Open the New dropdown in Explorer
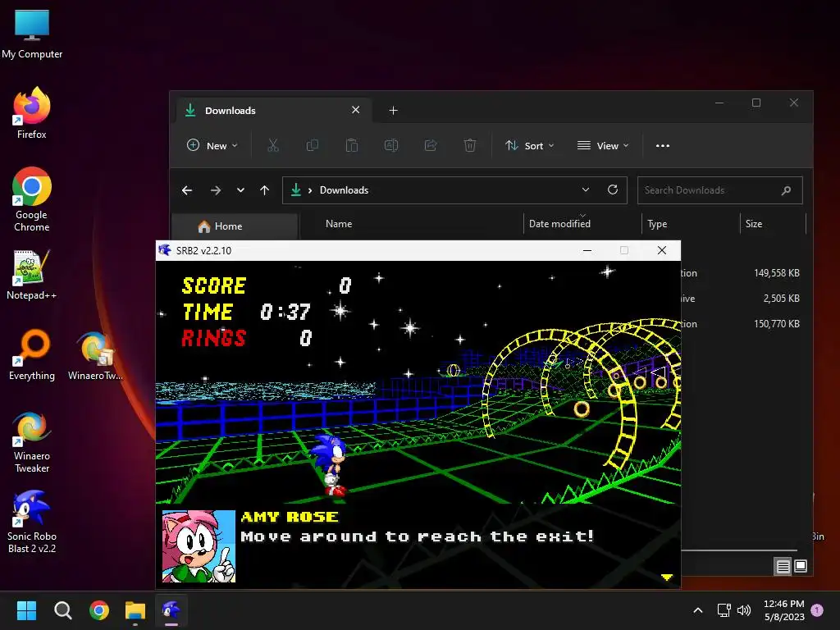 [212, 146]
